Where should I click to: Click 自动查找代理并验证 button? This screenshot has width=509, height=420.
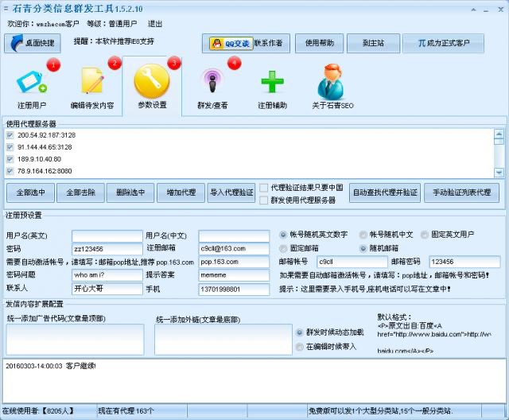pyautogui.click(x=385, y=192)
